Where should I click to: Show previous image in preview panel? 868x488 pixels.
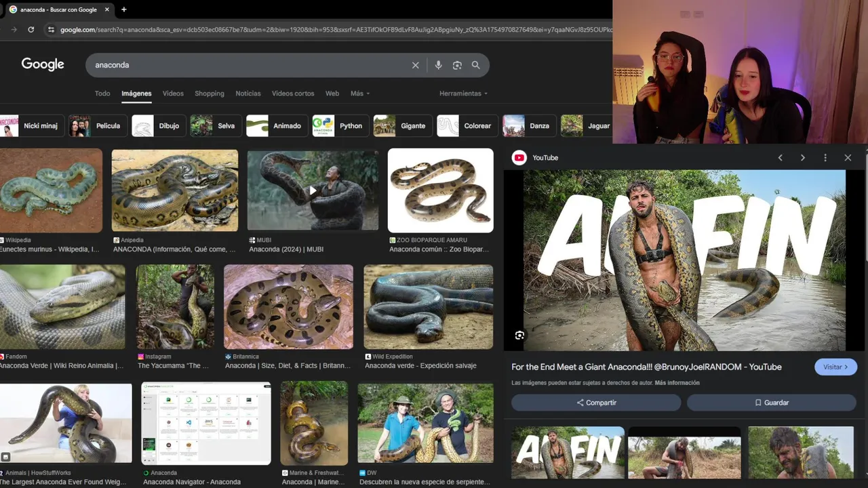[x=780, y=157]
